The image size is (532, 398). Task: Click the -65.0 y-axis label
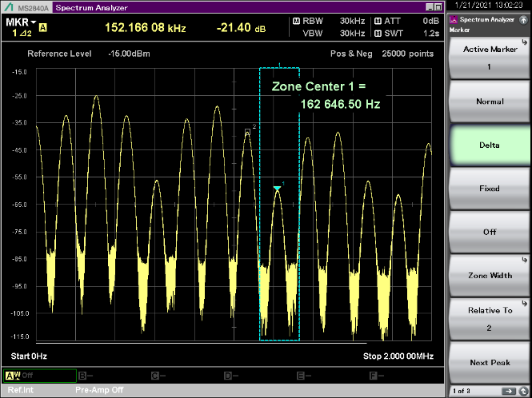(20, 205)
